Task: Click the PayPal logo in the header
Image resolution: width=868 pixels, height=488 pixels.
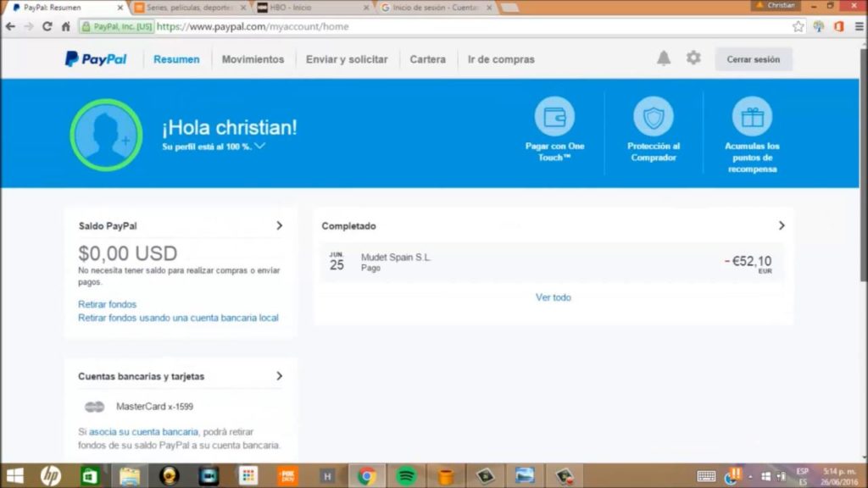Action: point(96,58)
